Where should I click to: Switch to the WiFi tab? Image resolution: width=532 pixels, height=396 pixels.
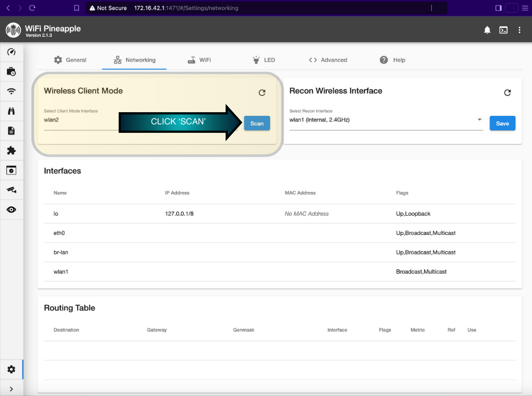pos(199,60)
